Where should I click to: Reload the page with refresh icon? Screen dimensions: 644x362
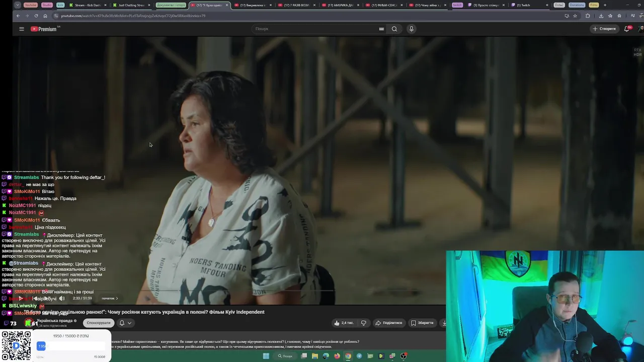(36, 16)
